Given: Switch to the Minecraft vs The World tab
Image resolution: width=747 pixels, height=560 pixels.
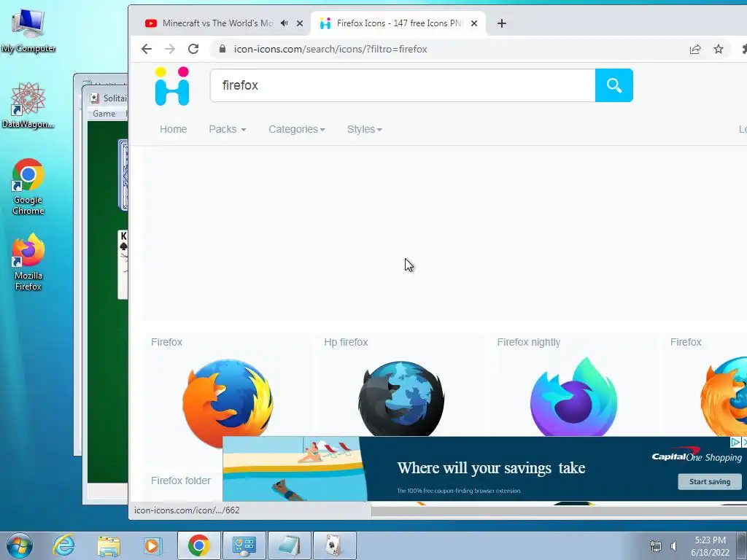Looking at the screenshot, I should tap(217, 23).
